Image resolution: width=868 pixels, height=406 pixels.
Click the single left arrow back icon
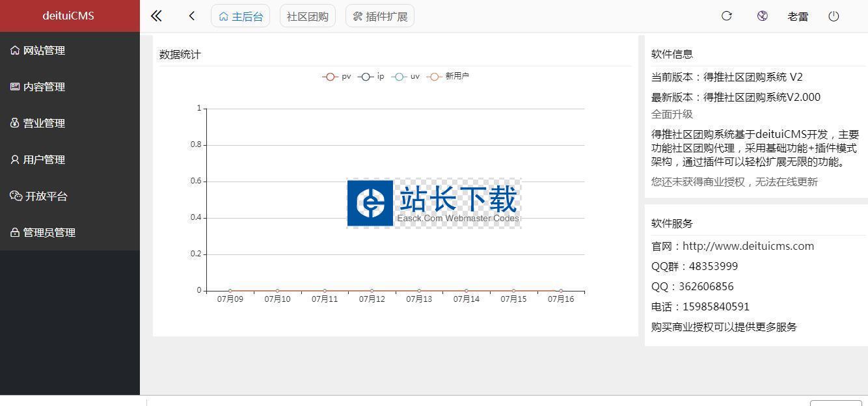191,16
